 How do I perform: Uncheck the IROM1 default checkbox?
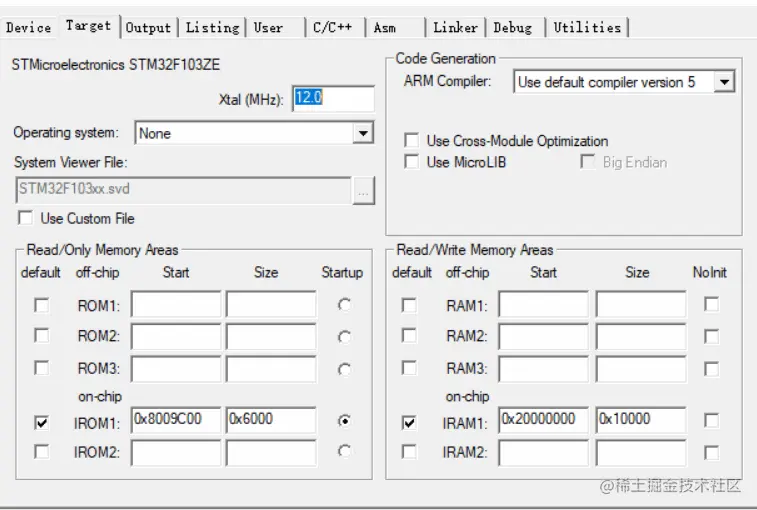(x=42, y=423)
